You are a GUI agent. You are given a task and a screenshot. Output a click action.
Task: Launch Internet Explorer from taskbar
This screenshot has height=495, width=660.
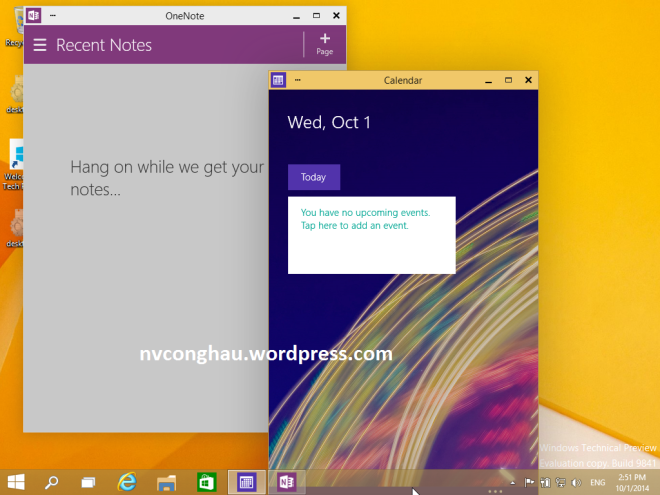(x=127, y=482)
